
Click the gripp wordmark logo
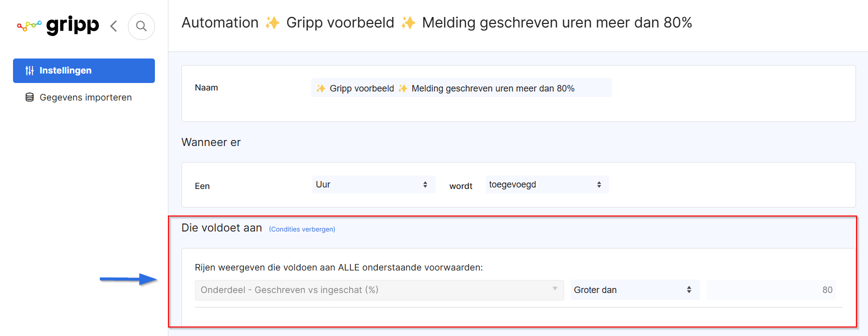coord(72,25)
